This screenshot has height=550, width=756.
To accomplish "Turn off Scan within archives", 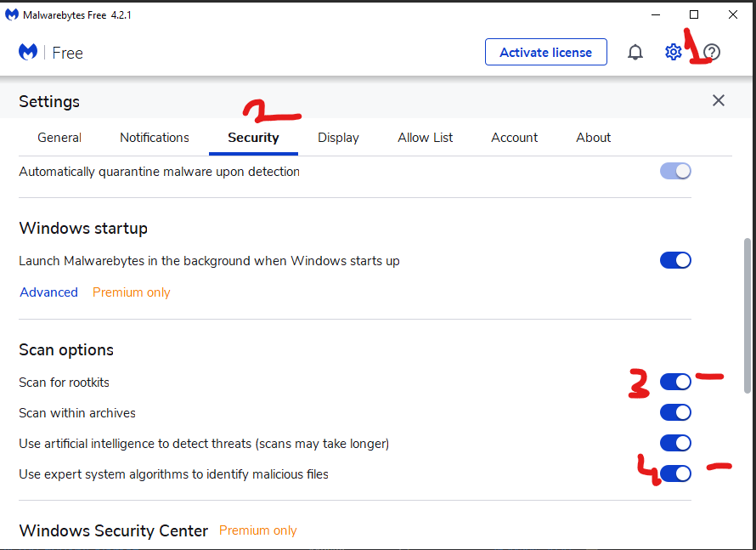I will tap(675, 412).
